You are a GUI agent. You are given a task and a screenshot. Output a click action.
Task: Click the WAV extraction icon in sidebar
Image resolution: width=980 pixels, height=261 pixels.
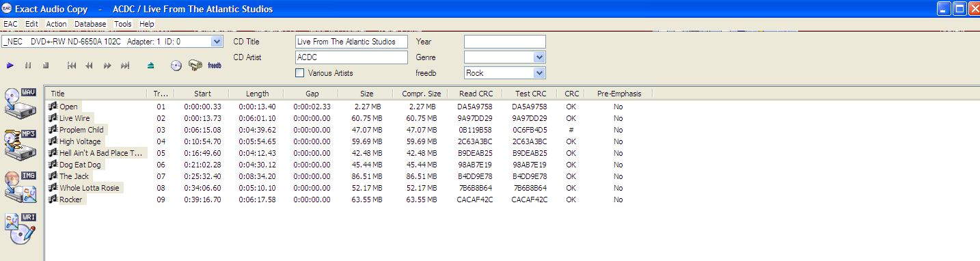(20, 103)
